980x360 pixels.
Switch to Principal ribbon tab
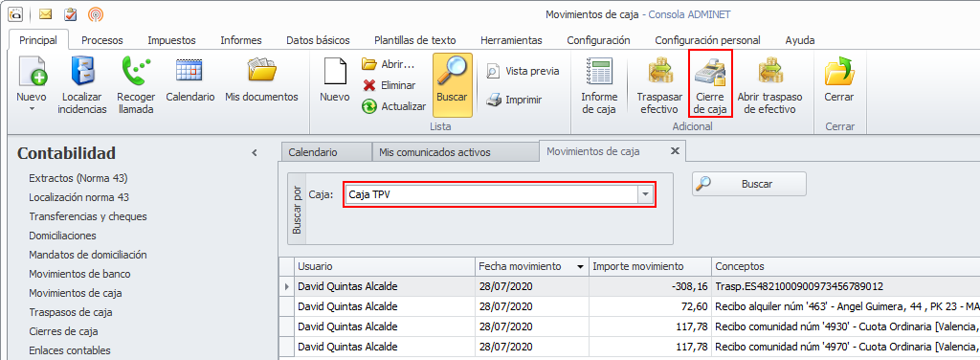[38, 40]
